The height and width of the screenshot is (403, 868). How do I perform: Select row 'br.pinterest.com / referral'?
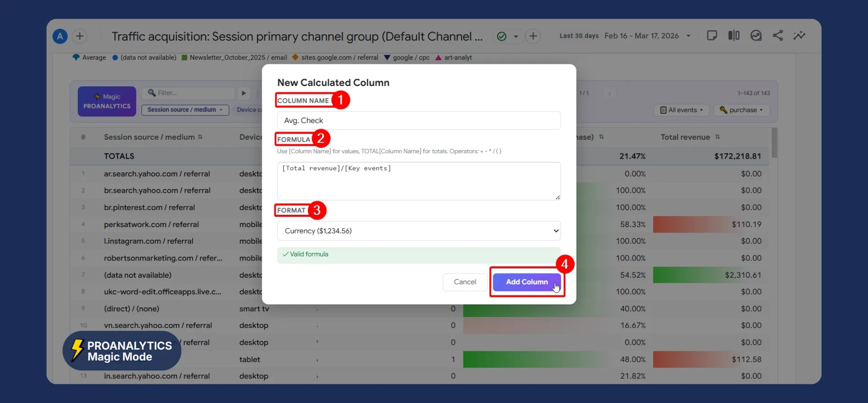[x=149, y=208]
